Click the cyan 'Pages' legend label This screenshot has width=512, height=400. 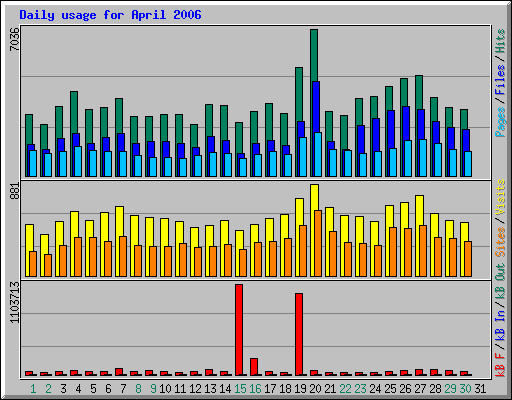(x=500, y=122)
